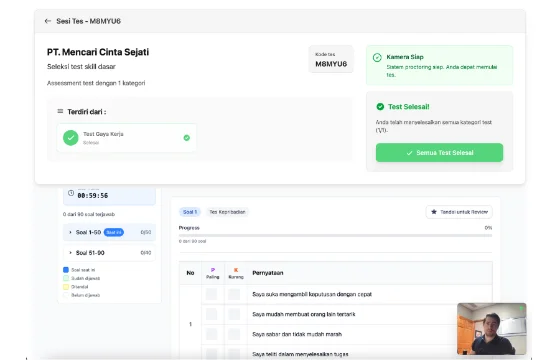This screenshot has width=560, height=360.
Task: Tick Kurang for 'Saya sabar dan tidak mudah marah'
Action: click(234, 334)
